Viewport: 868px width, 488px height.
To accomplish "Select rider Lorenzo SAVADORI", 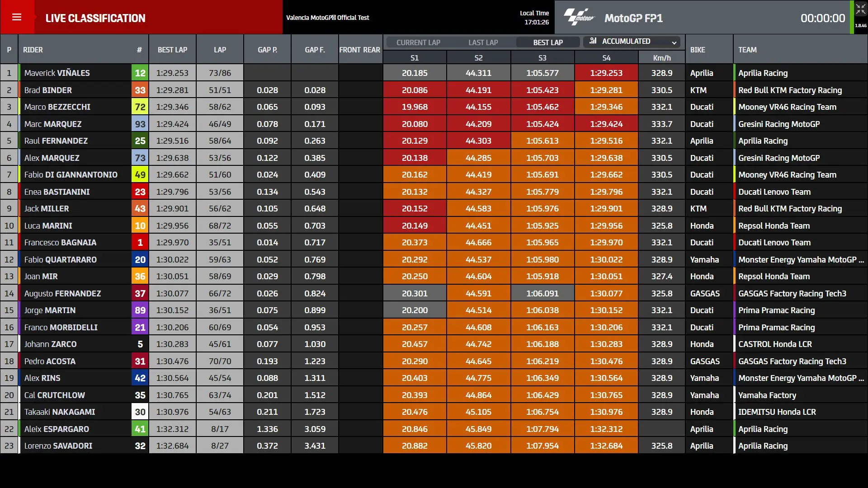I will coord(58,446).
